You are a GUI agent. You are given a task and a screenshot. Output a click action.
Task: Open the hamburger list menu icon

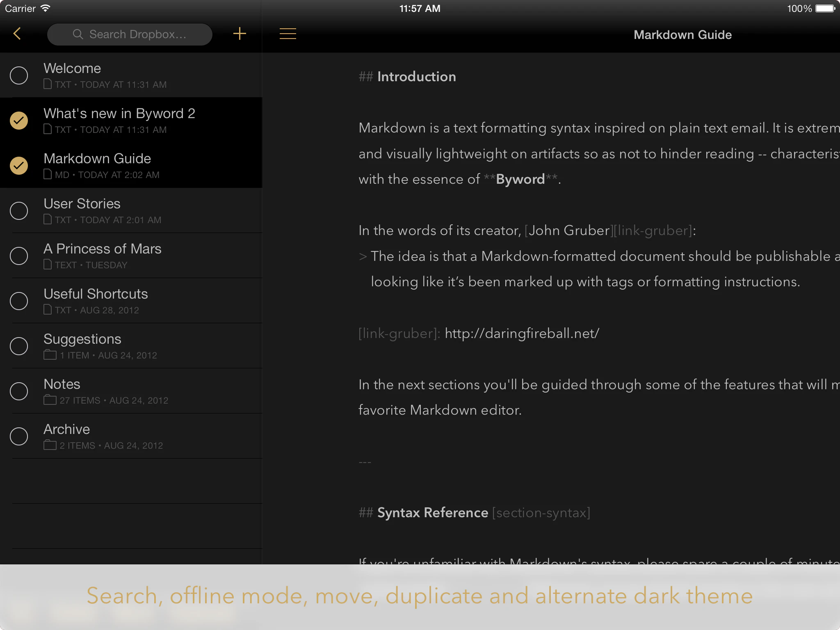coord(288,34)
